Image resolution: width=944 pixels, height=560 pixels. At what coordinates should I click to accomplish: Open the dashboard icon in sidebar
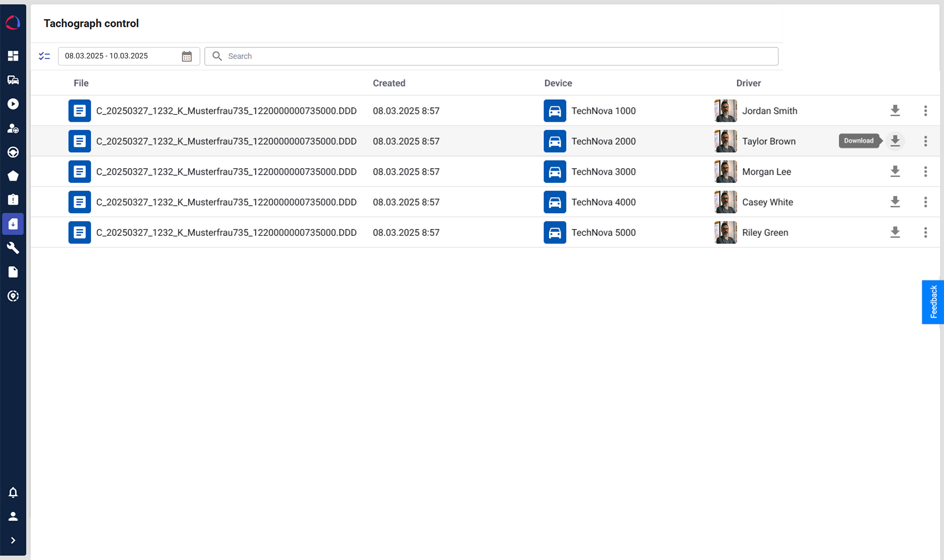pyautogui.click(x=13, y=56)
